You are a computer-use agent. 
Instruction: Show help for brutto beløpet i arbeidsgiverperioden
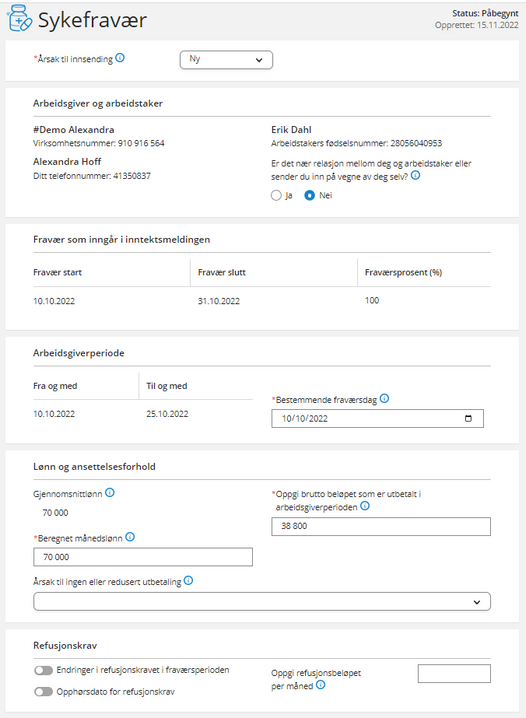[365, 506]
